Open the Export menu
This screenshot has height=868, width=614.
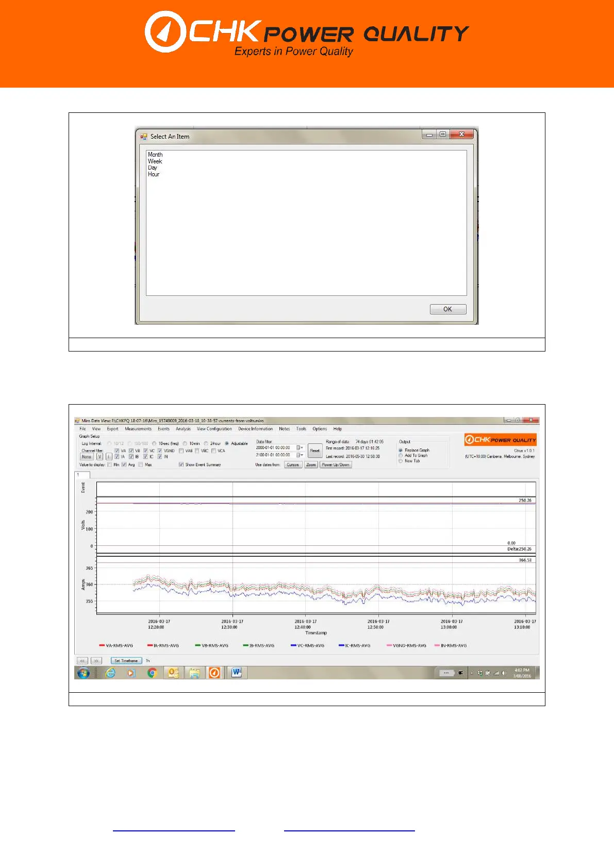(112, 429)
